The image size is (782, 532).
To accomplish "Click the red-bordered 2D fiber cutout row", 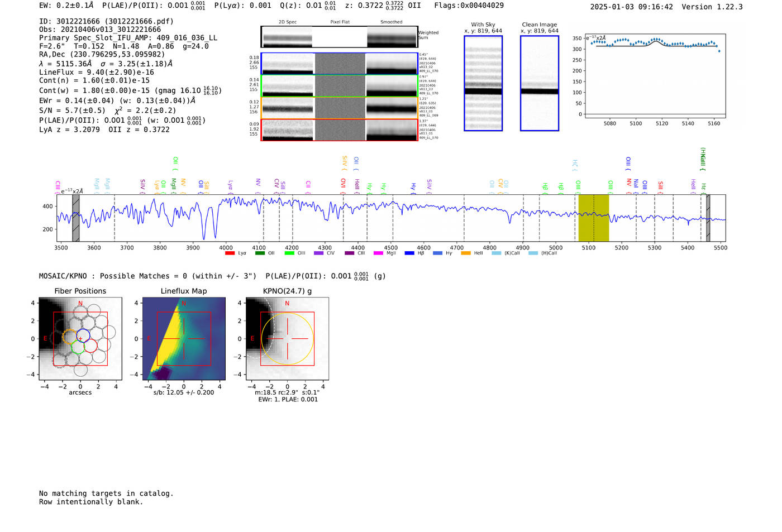I will (340, 130).
